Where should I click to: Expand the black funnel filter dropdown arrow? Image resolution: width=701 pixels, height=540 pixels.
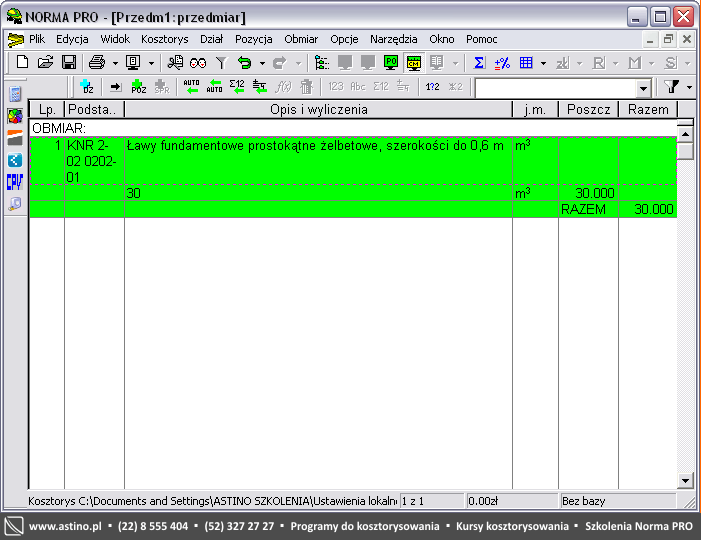click(689, 87)
